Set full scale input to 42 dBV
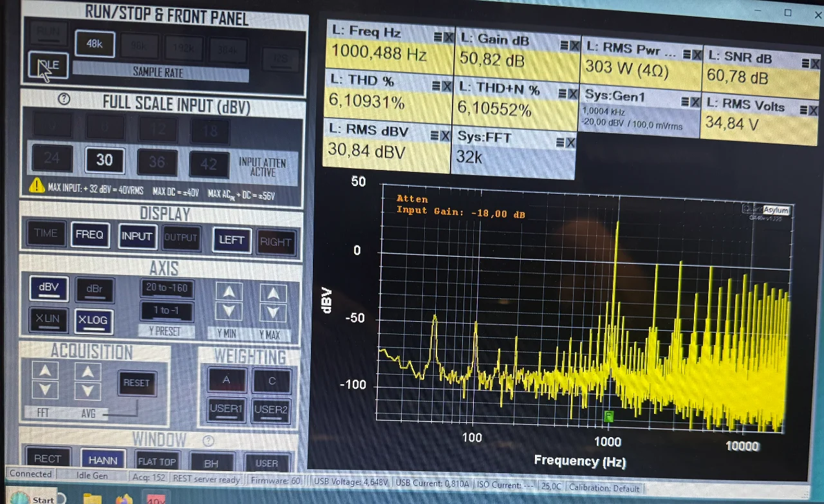The width and height of the screenshot is (824, 504). (x=209, y=165)
